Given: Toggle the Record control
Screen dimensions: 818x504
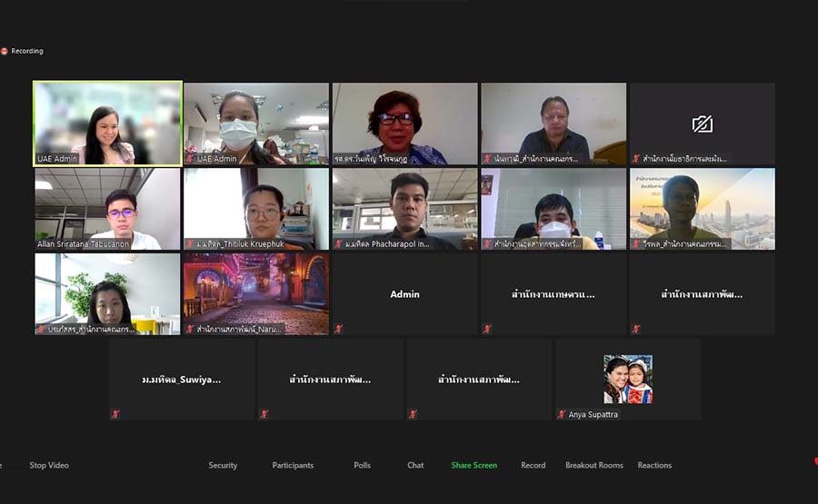Looking at the screenshot, I should [x=533, y=465].
